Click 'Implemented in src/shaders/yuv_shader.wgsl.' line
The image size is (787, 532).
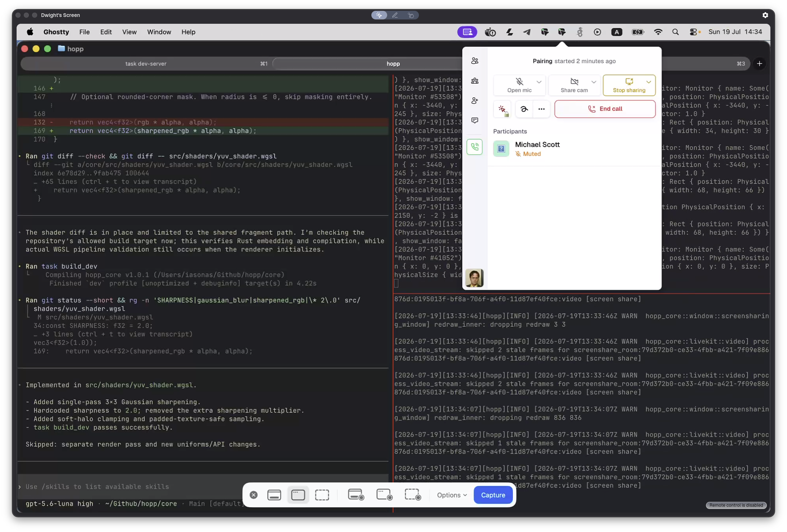111,385
